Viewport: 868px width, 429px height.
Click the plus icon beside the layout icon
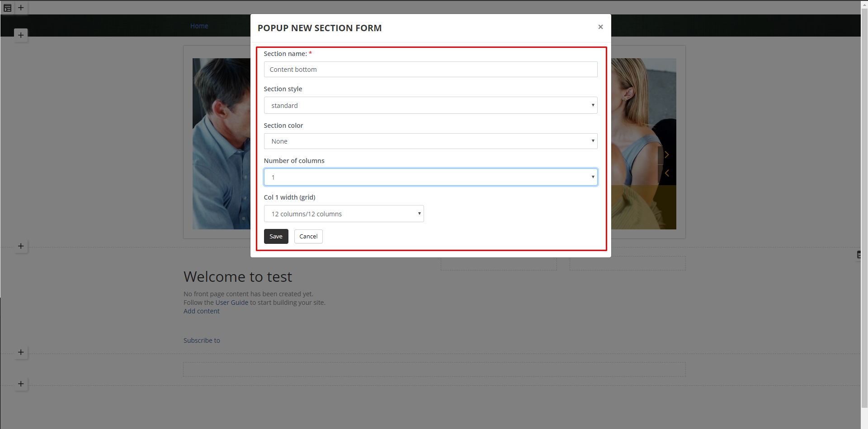pos(21,8)
